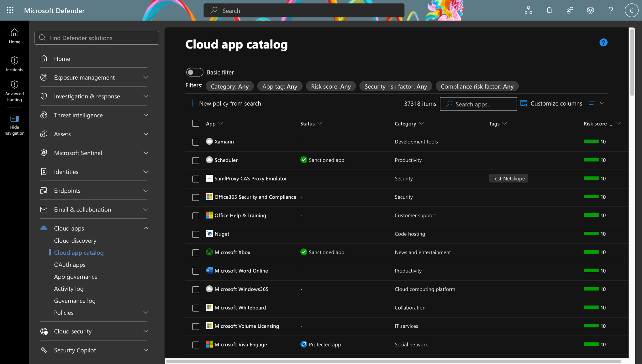Click the blue help icon on catalog page

pos(603,42)
